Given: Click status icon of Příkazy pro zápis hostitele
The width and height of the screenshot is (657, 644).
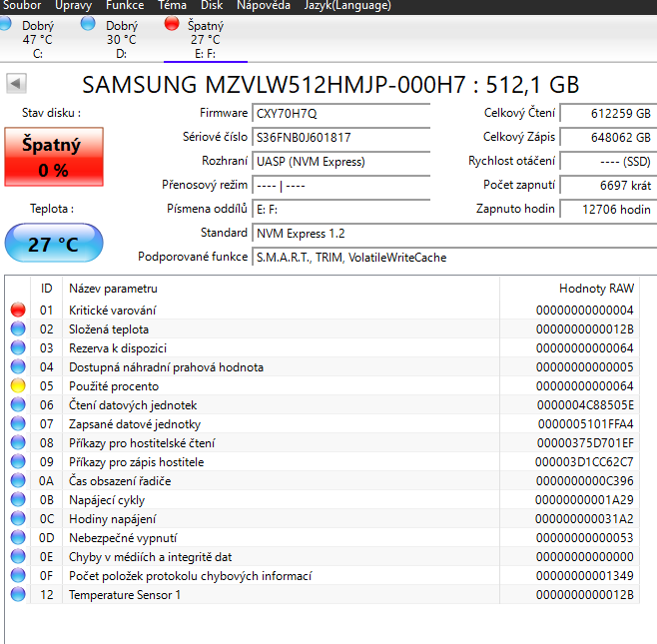Looking at the screenshot, I should (18, 461).
